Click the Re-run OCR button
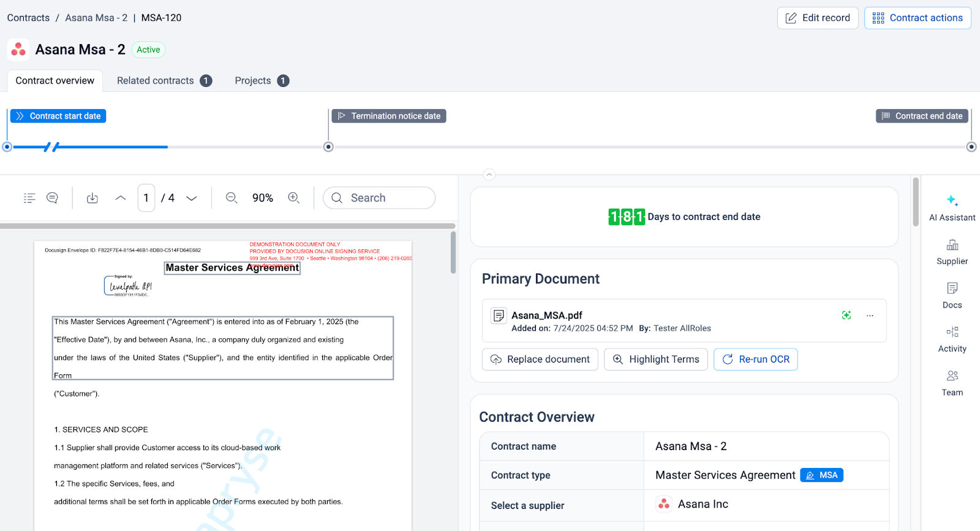Viewport: 980px width, 531px height. click(755, 360)
